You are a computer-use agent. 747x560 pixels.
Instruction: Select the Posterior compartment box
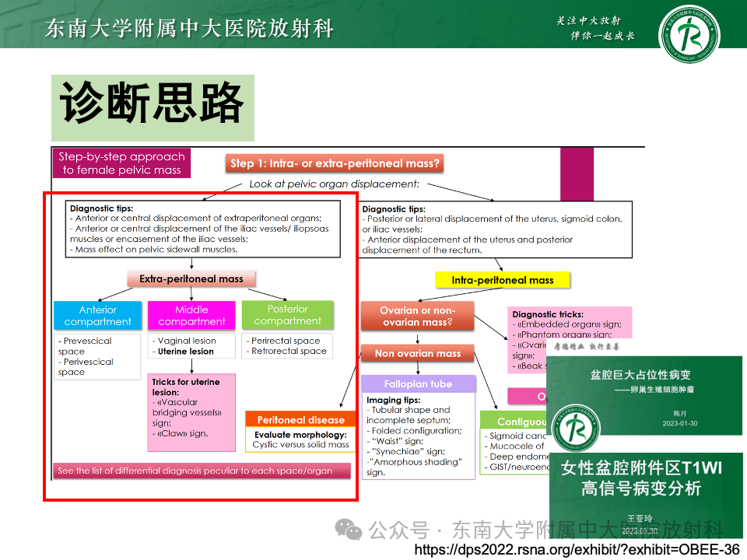tap(287, 315)
